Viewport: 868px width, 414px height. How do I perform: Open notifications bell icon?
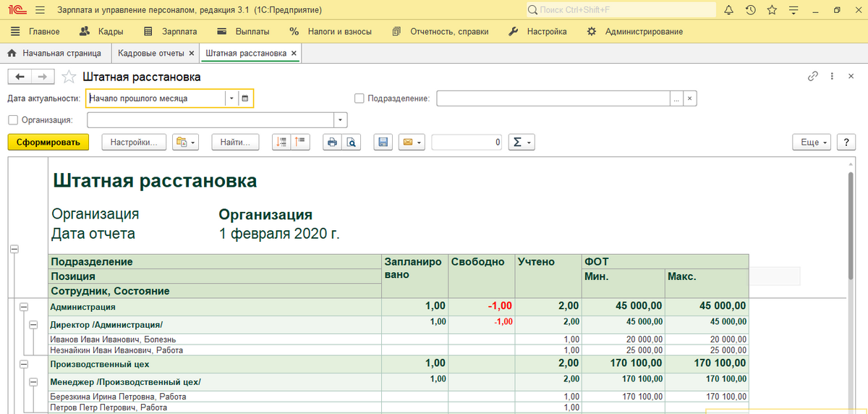point(728,10)
